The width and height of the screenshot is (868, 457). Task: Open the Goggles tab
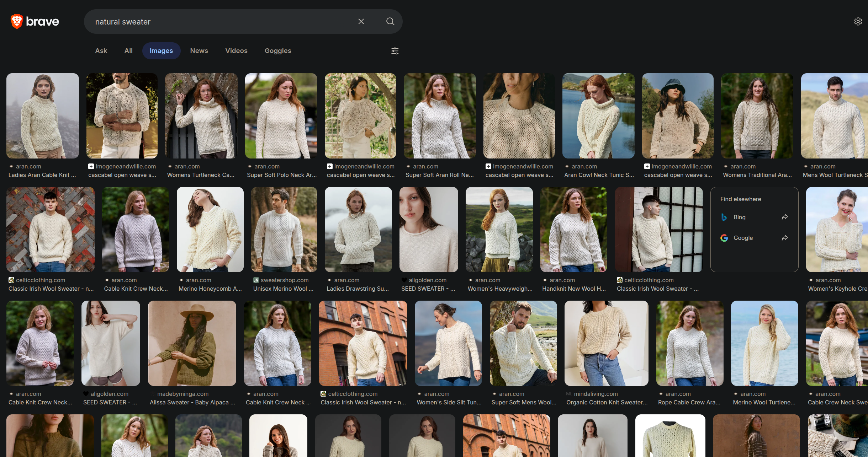click(x=278, y=51)
